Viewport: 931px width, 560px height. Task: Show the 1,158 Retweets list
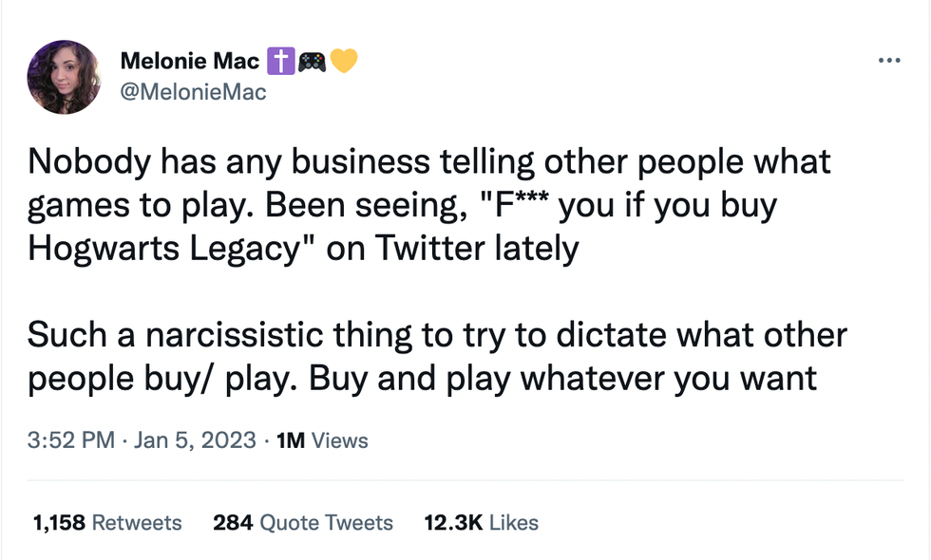tap(106, 522)
